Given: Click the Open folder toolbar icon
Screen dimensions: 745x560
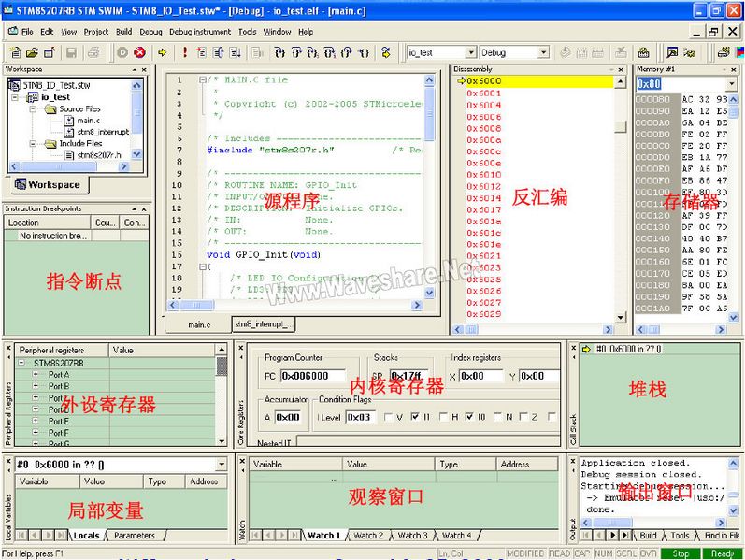Looking at the screenshot, I should point(32,52).
